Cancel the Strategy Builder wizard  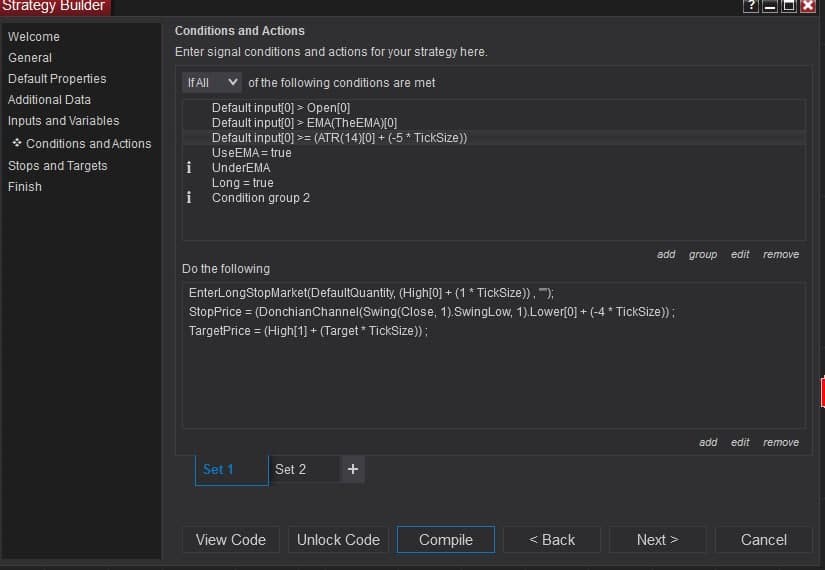[763, 539]
